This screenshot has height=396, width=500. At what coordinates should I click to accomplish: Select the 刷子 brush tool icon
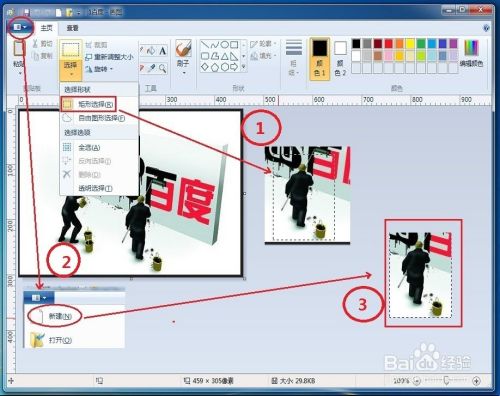[x=183, y=48]
